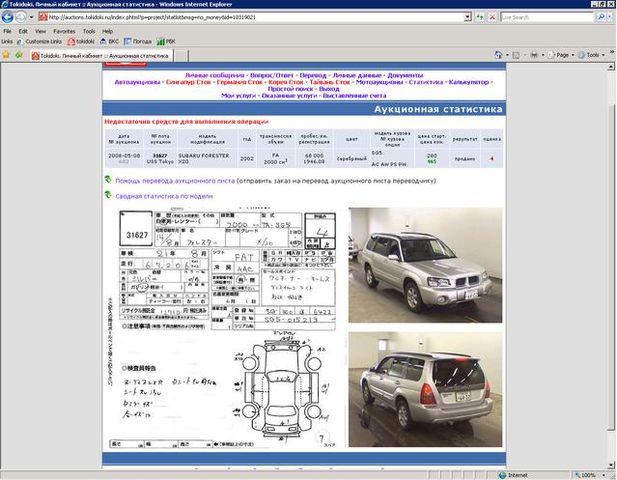Open a new blank tab

click(x=180, y=56)
